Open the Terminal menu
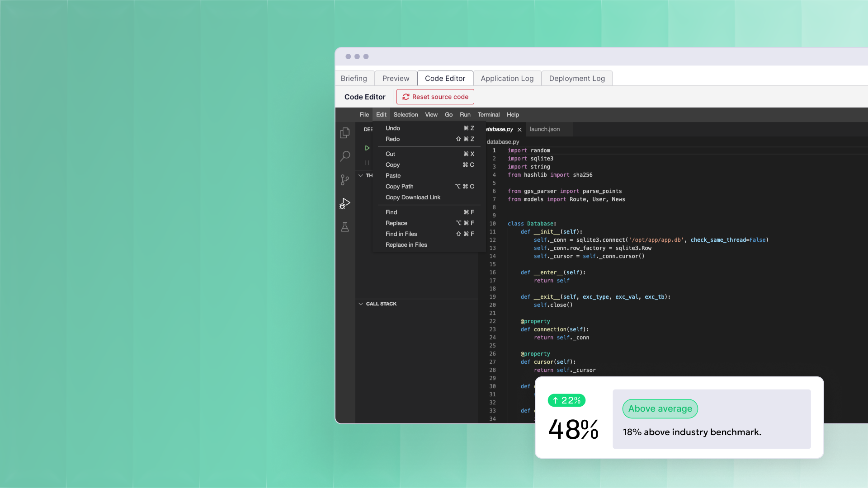868x488 pixels. pyautogui.click(x=488, y=115)
